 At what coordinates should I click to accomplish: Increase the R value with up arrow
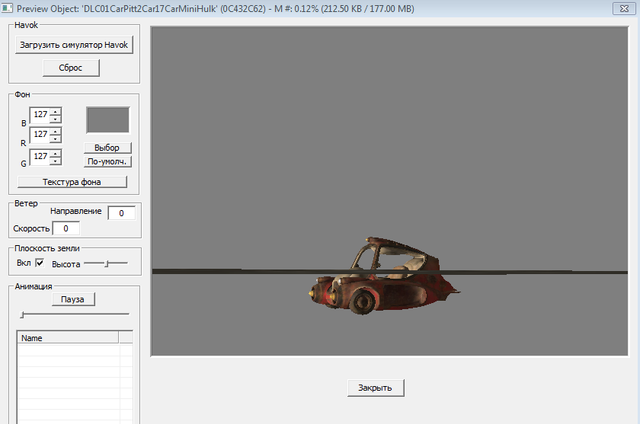tap(56, 131)
